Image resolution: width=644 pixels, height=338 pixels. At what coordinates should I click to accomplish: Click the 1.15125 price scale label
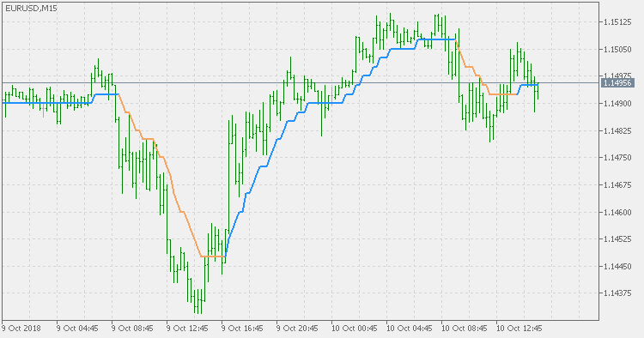(x=617, y=22)
